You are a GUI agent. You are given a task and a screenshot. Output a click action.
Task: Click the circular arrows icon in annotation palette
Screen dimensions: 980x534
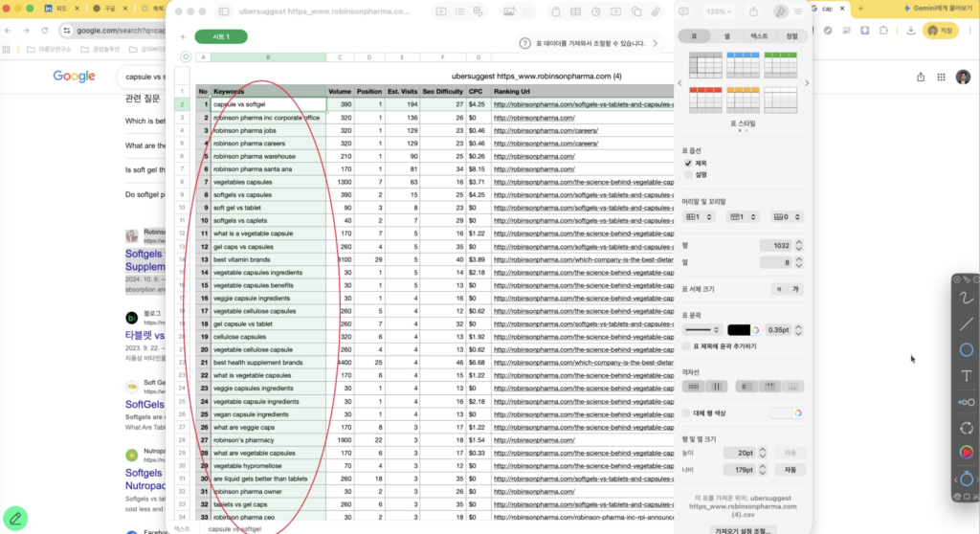pyautogui.click(x=967, y=428)
